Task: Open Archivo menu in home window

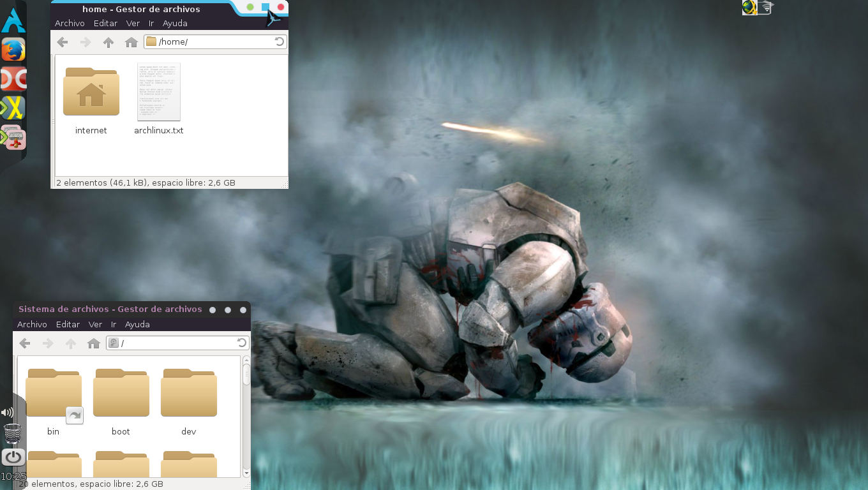Action: 70,23
